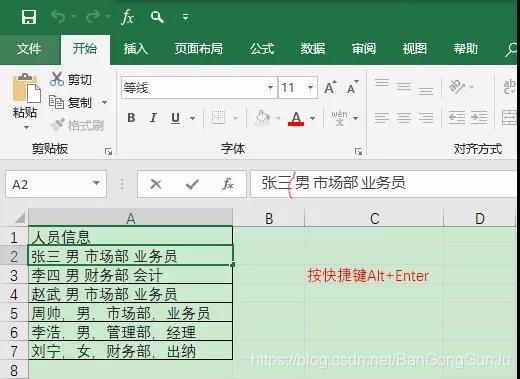This screenshot has height=379, width=520.
Task: Switch to the 帮助 ribbon tab
Action: pos(465,49)
